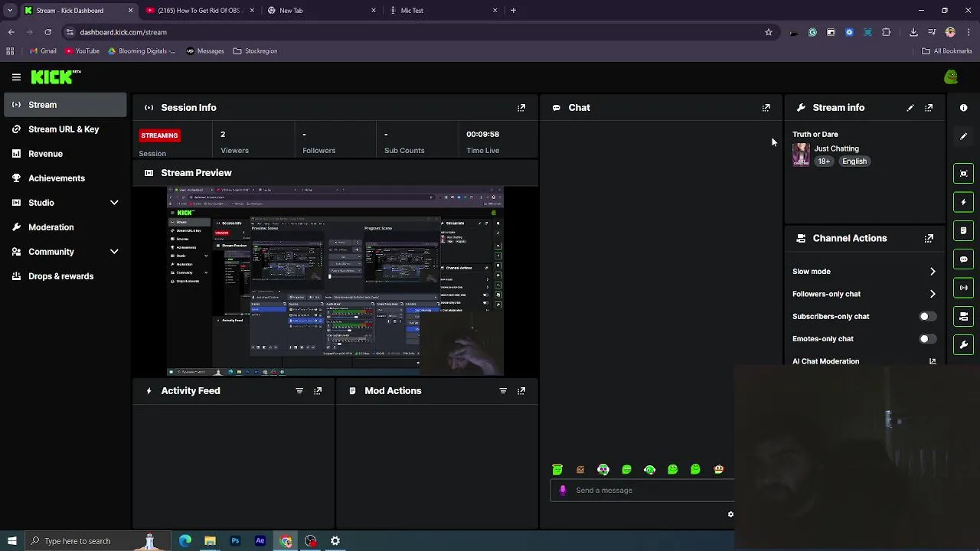
Task: Click the Windows Start button
Action: (x=11, y=541)
